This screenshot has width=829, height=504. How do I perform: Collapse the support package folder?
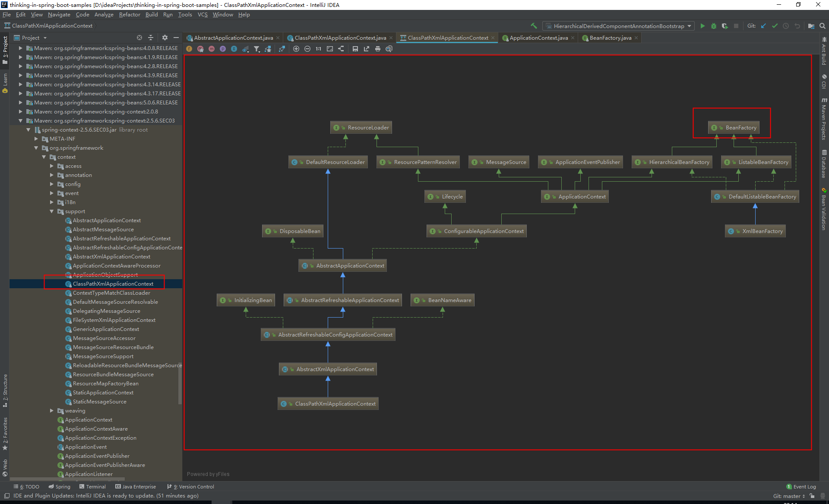(x=52, y=211)
